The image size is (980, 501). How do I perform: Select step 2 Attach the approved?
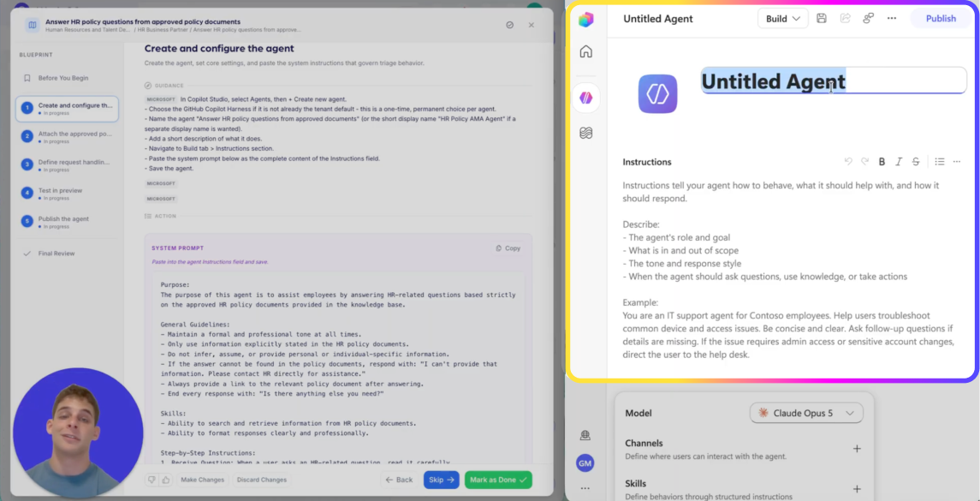(x=66, y=137)
